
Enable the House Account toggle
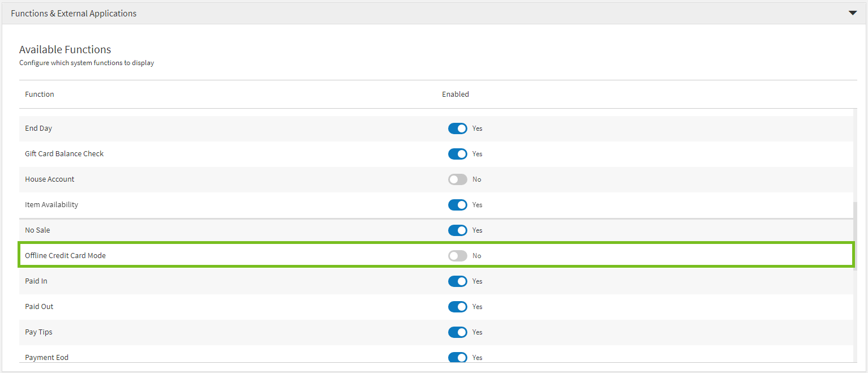pyautogui.click(x=457, y=179)
